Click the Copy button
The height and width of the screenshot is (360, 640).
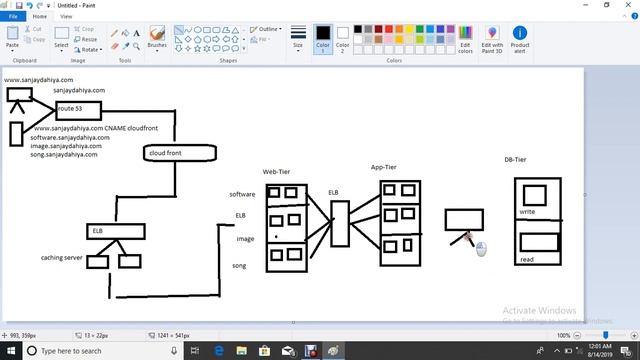point(35,40)
